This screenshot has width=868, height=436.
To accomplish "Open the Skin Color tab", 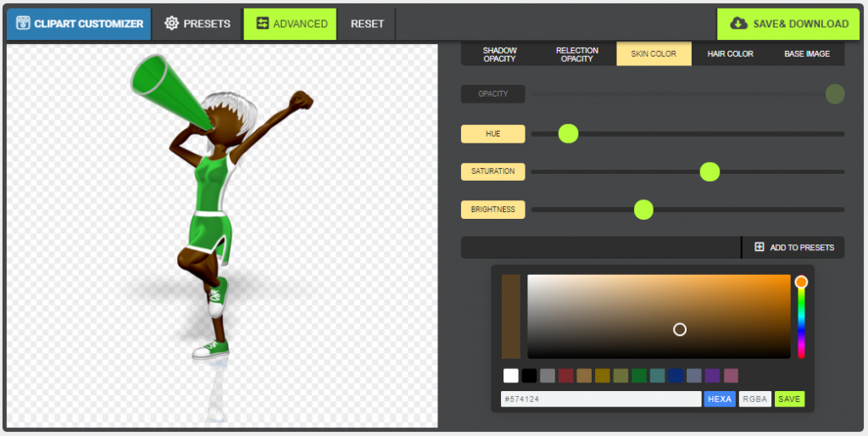I will [x=654, y=53].
